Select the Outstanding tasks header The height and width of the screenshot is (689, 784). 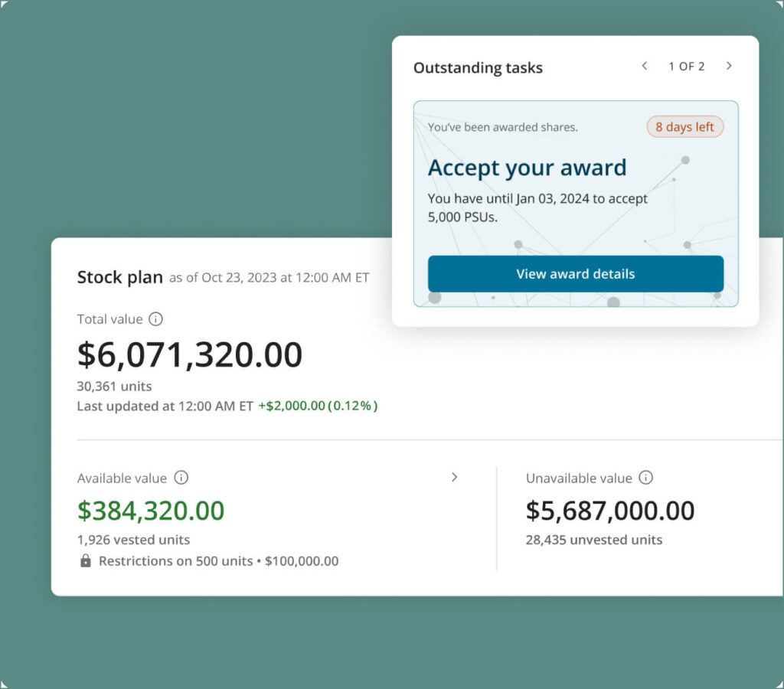point(477,68)
